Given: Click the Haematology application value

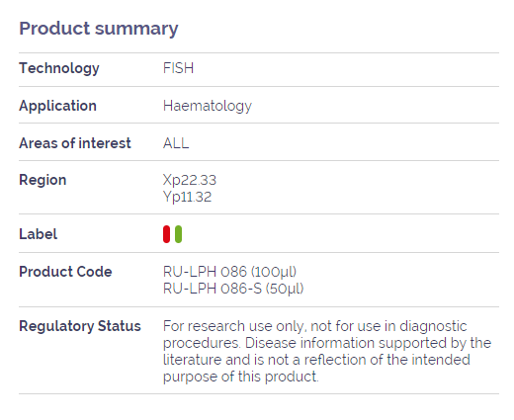Looking at the screenshot, I should (x=208, y=106).
